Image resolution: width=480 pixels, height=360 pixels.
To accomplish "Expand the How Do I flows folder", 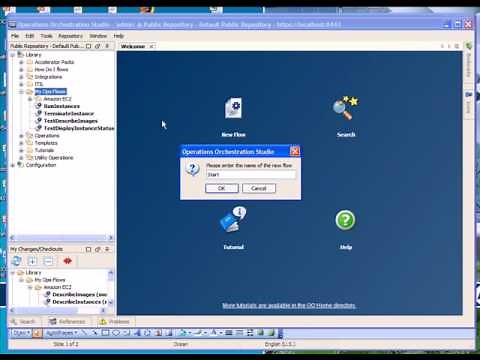I will [x=21, y=69].
